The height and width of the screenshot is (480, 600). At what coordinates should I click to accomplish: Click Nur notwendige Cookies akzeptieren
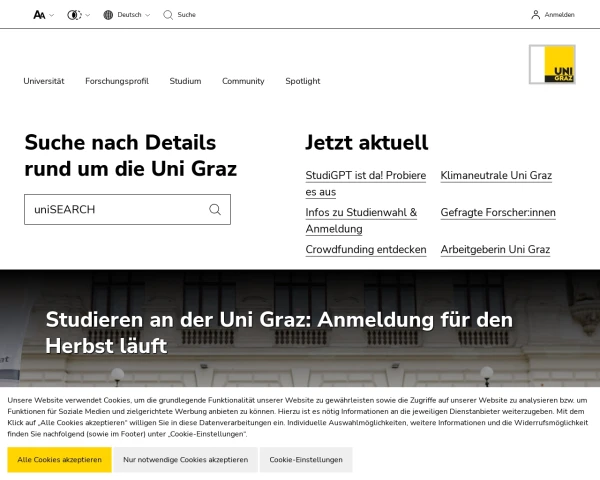click(x=186, y=460)
